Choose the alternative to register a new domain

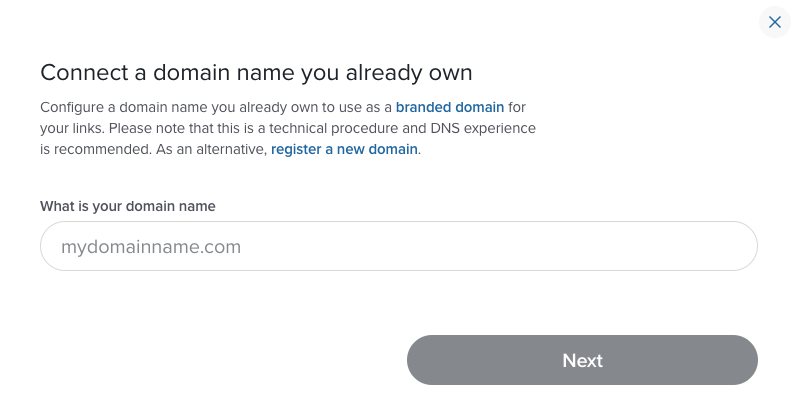pyautogui.click(x=344, y=149)
